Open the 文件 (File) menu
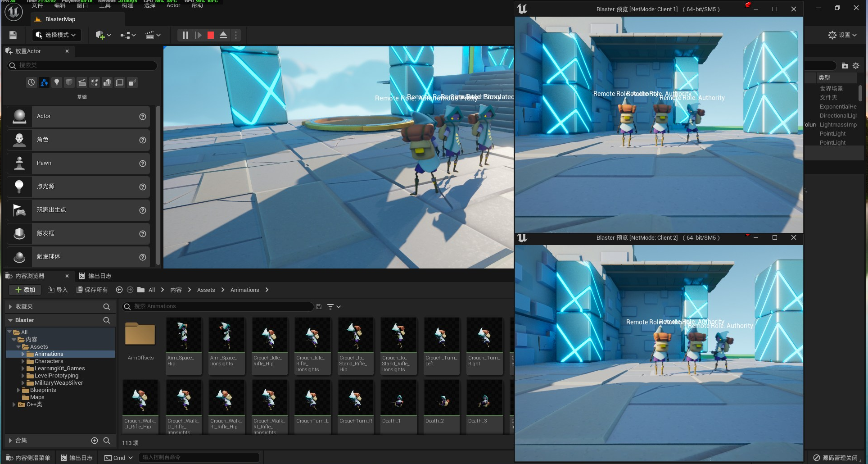The image size is (868, 464). pyautogui.click(x=37, y=5)
